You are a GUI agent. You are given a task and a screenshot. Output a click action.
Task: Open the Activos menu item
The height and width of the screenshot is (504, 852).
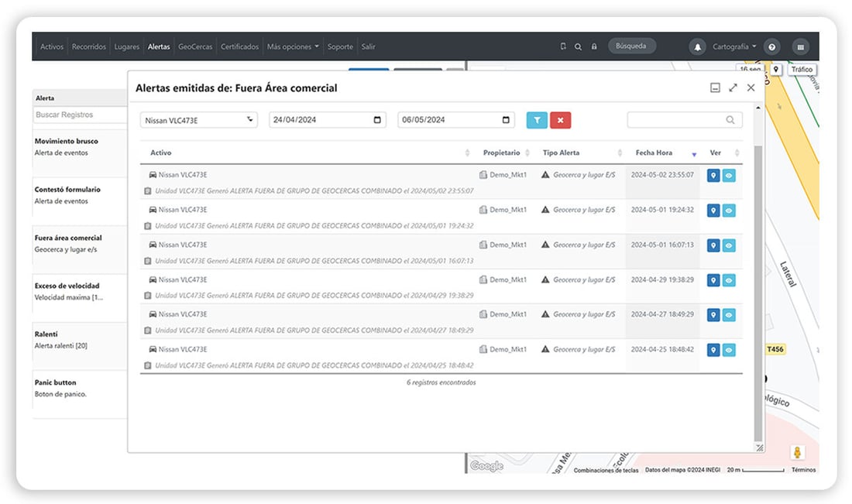(x=52, y=46)
